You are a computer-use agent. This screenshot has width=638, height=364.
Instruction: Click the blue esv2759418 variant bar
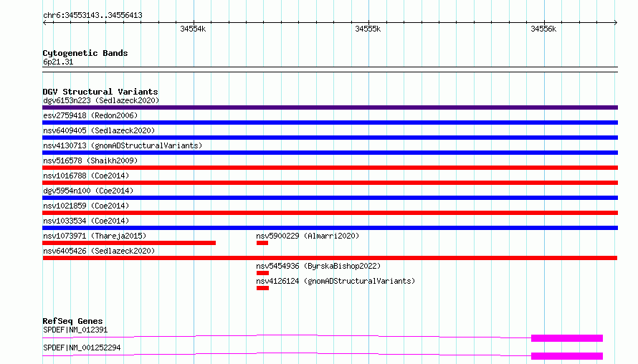[330, 123]
